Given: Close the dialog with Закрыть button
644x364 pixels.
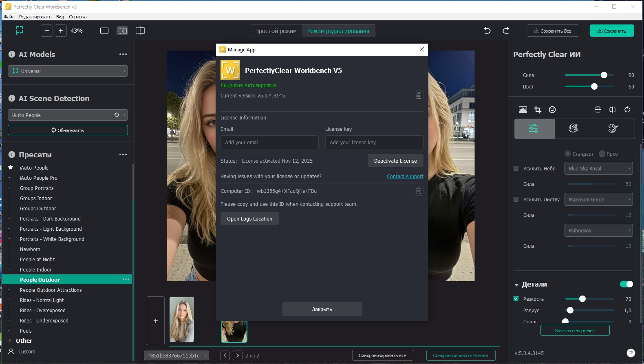Looking at the screenshot, I should click(322, 309).
